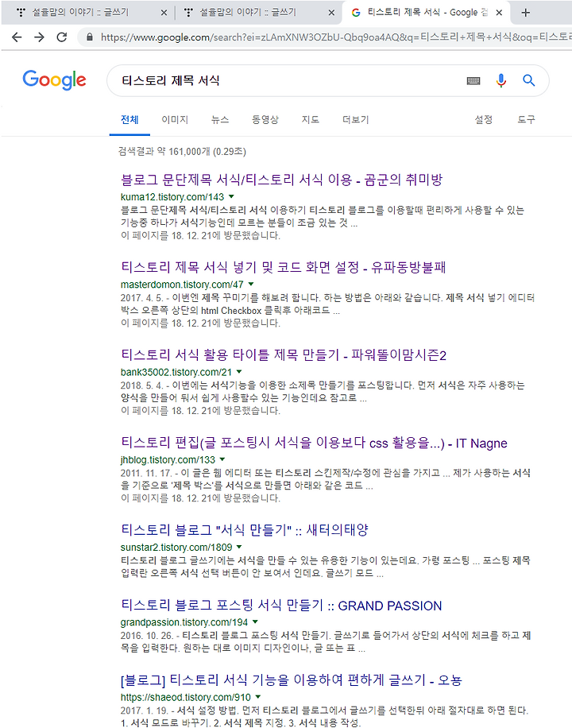Click the sunstar2.tistory.com/1809 URL text
The width and height of the screenshot is (572, 728).
click(176, 548)
